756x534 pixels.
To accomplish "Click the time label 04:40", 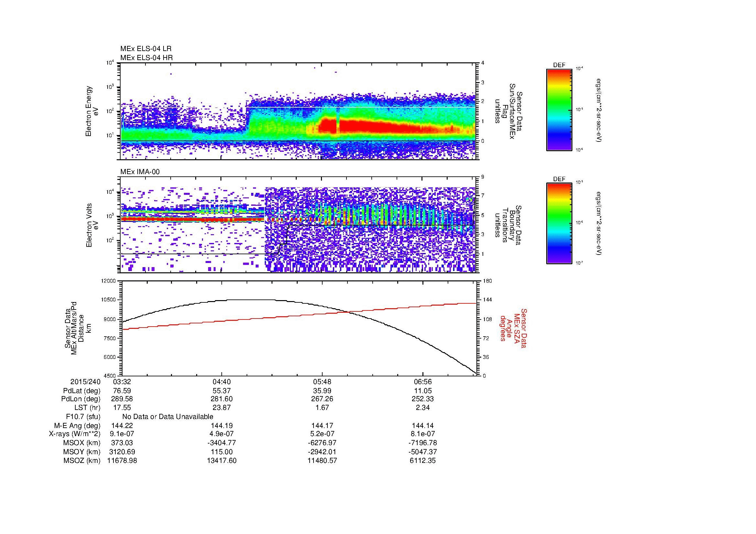I will pos(222,382).
